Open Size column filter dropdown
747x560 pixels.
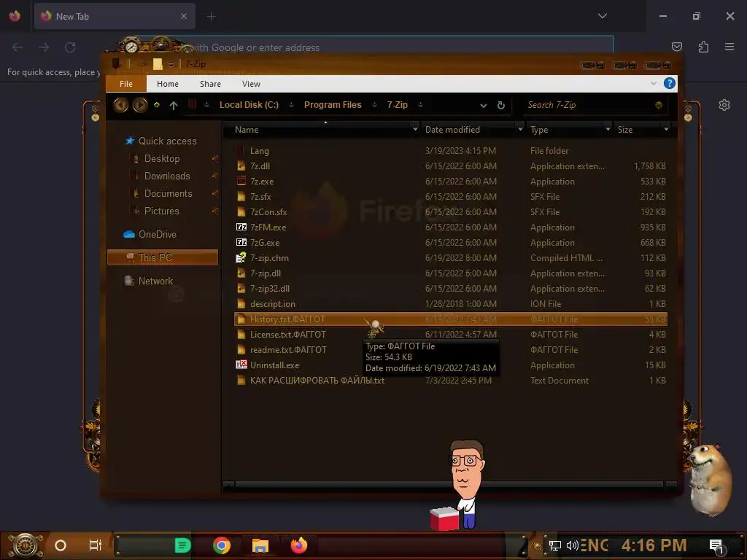coord(666,129)
